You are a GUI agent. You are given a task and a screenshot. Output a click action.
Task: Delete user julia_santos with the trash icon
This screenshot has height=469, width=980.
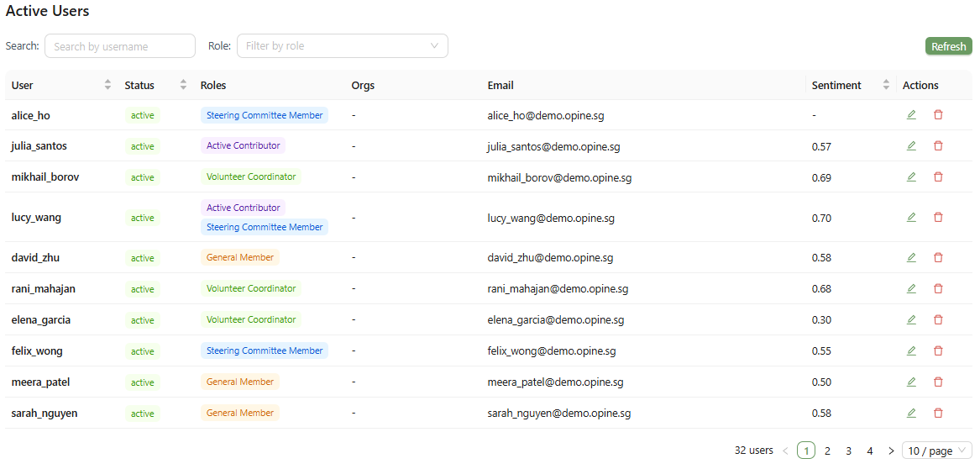(x=937, y=145)
